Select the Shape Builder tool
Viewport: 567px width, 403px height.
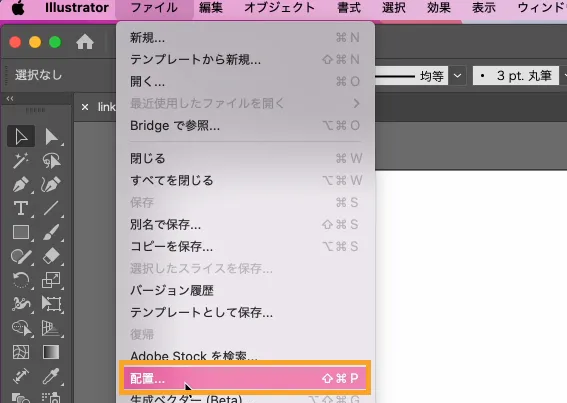[21, 328]
